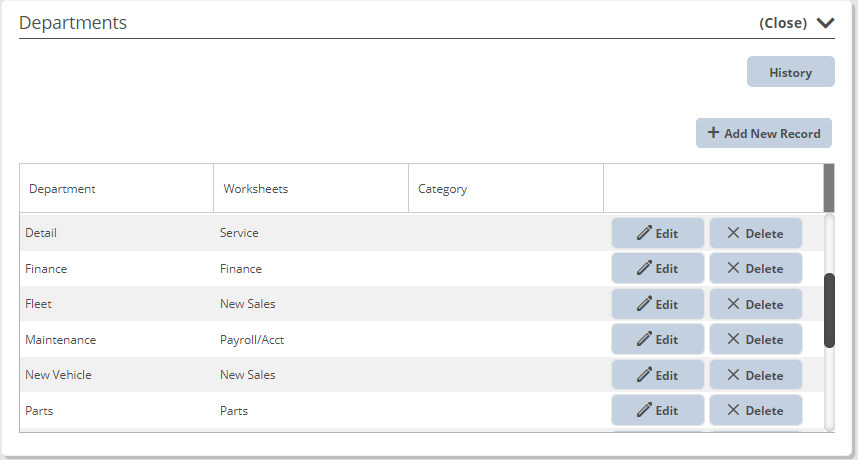Screen dimensions: 858x460
Task: Edit the Parts department row
Action: [658, 410]
